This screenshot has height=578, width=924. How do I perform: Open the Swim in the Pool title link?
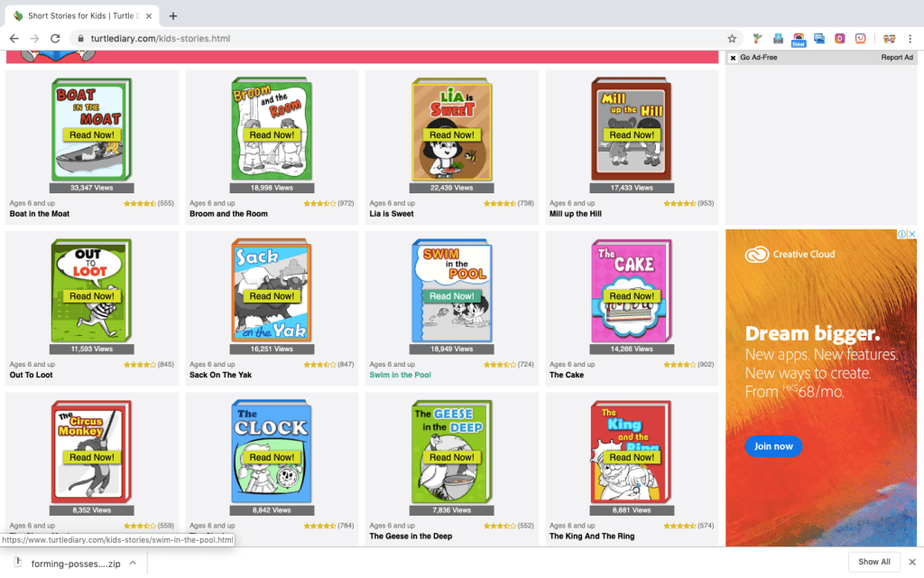pyautogui.click(x=400, y=375)
